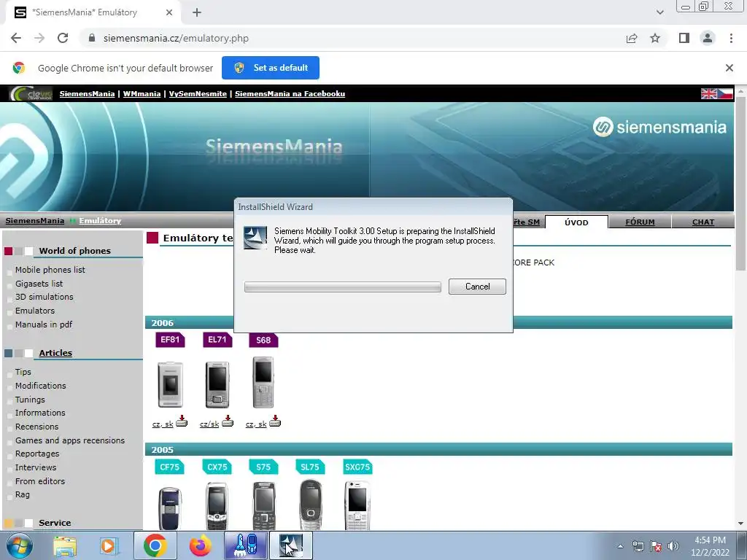The height and width of the screenshot is (560, 747).
Task: Open File Explorer from the taskbar
Action: 65,546
